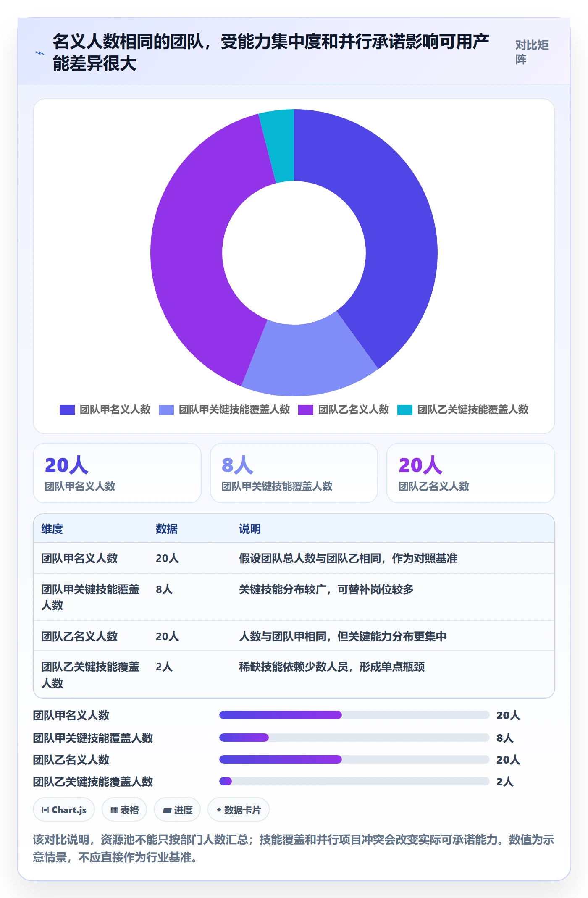588x898 pixels.
Task: Click the 数据 column header
Action: [x=166, y=529]
